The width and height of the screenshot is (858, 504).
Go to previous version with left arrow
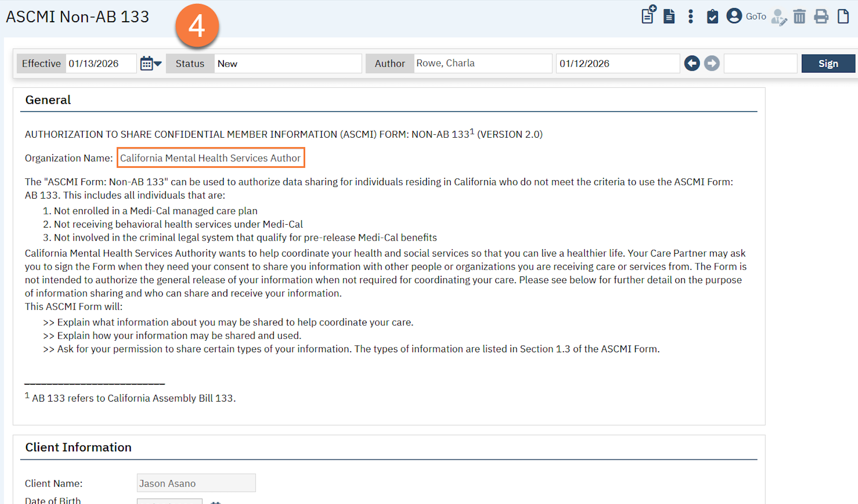(692, 63)
